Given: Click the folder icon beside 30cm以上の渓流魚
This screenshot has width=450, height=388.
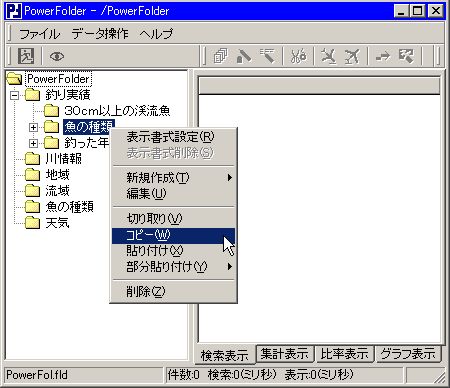Looking at the screenshot, I should [51, 111].
